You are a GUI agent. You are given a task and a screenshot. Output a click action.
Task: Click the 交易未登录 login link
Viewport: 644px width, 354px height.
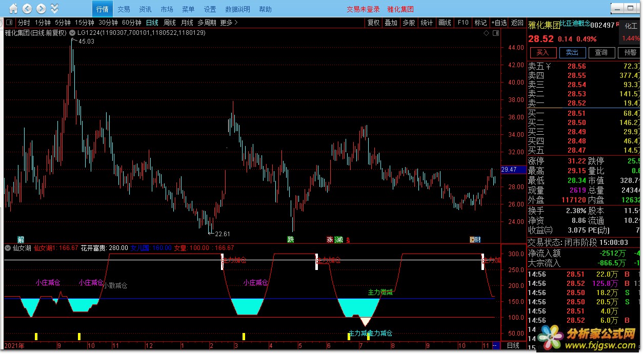pos(363,9)
